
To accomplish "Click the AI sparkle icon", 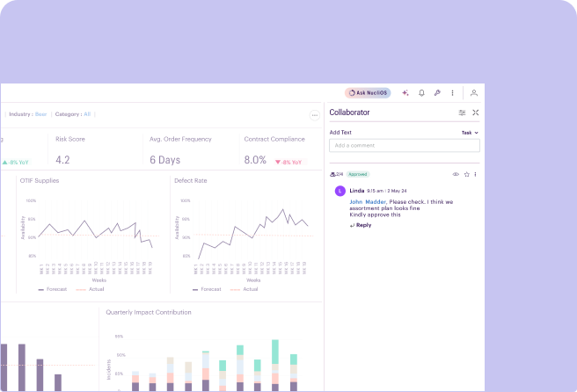I will tap(405, 93).
